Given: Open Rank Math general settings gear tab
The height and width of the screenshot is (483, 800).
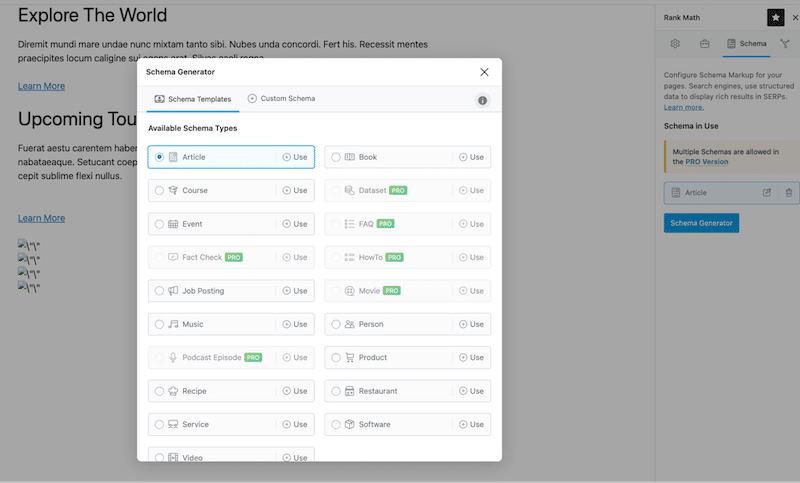Looking at the screenshot, I should 675,44.
